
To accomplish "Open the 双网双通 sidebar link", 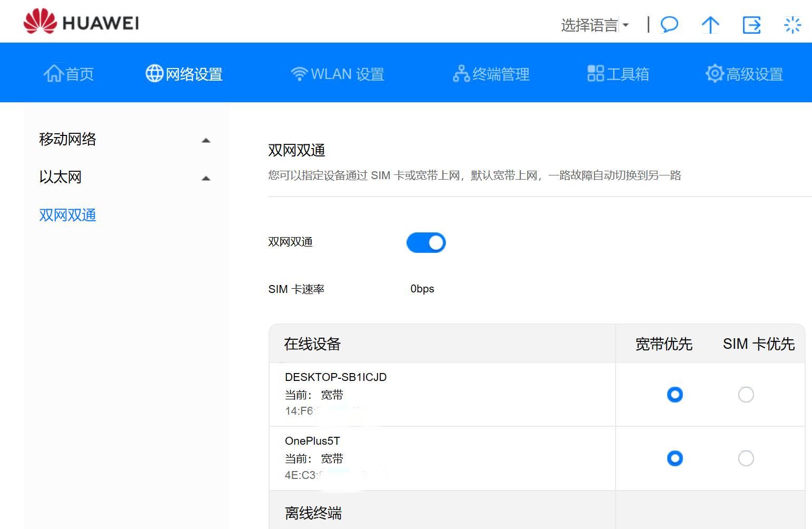I will (x=67, y=215).
